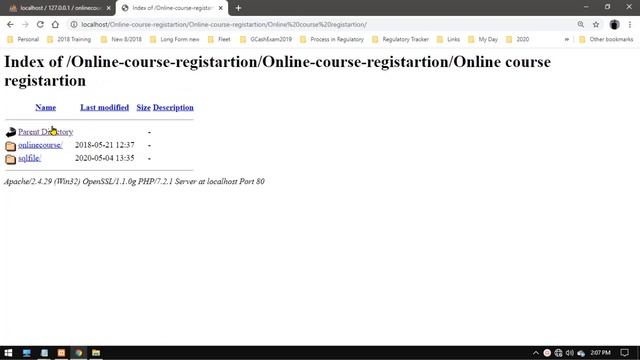
Task: View site information icon in address bar
Action: [74, 24]
